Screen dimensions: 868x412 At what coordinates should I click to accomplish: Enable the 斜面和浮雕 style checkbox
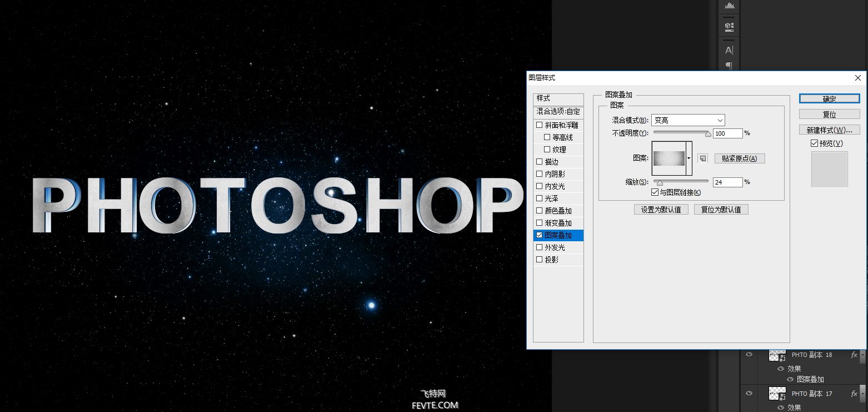point(539,125)
